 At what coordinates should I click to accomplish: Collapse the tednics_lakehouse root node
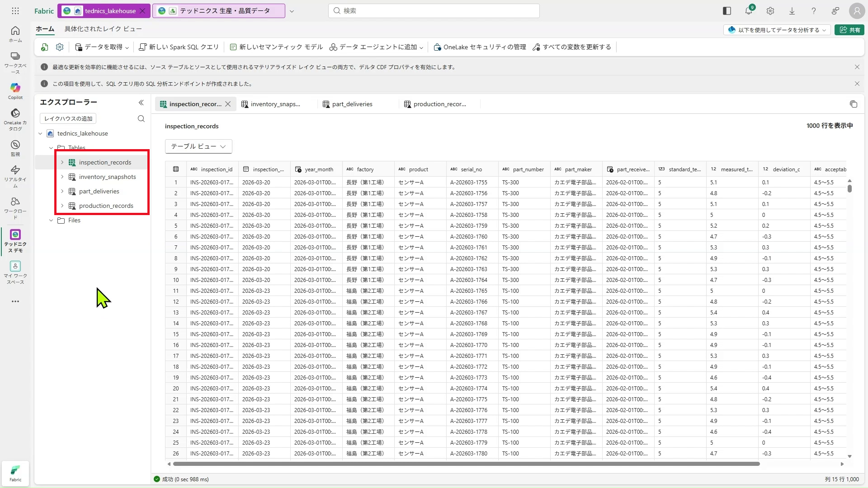tap(41, 133)
